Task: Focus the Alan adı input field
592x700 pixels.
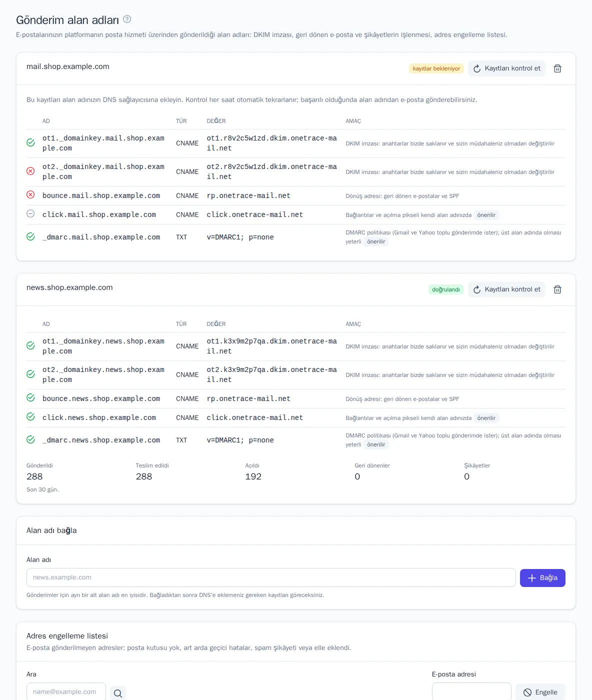Action: point(271,577)
